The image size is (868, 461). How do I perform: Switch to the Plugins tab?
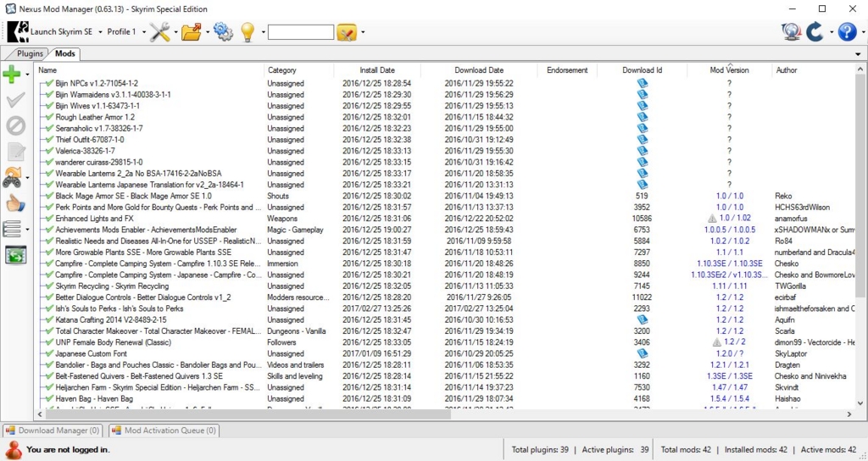coord(30,53)
